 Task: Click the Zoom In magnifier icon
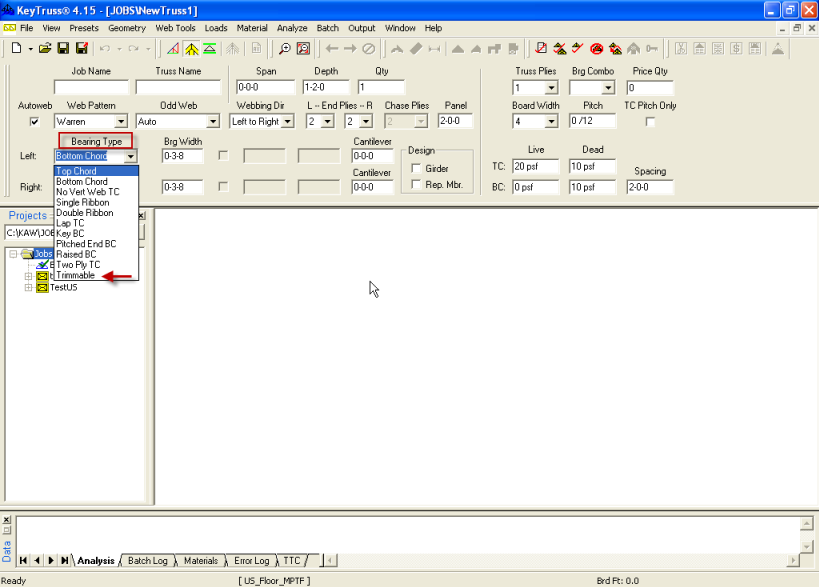click(285, 49)
